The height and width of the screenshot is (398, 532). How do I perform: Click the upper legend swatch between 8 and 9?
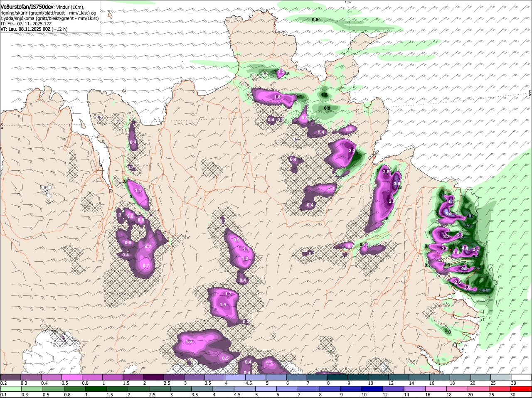(337, 377)
